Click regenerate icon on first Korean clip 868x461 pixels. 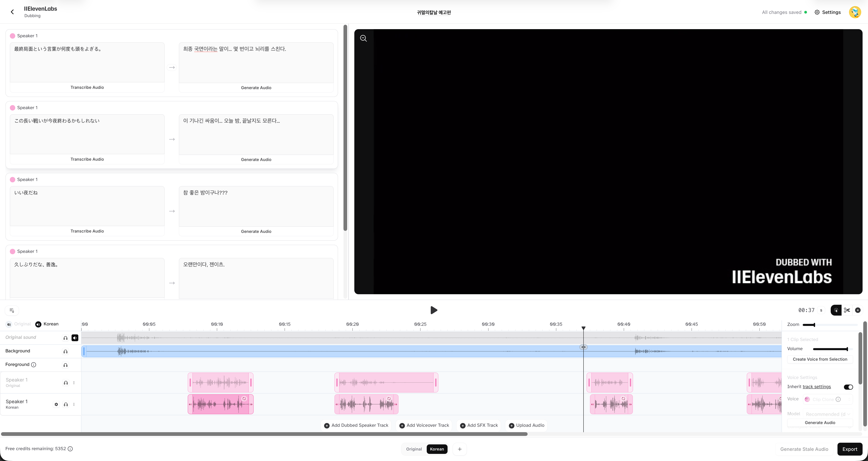244,399
